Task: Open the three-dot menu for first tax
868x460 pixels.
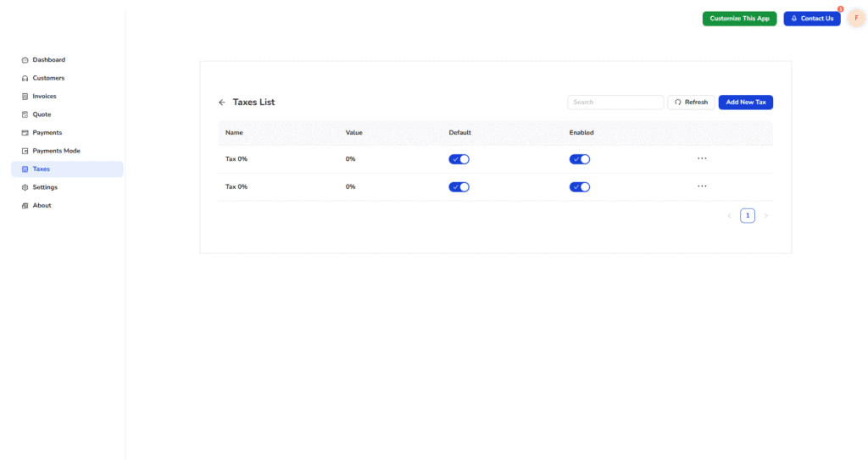Action: click(702, 158)
